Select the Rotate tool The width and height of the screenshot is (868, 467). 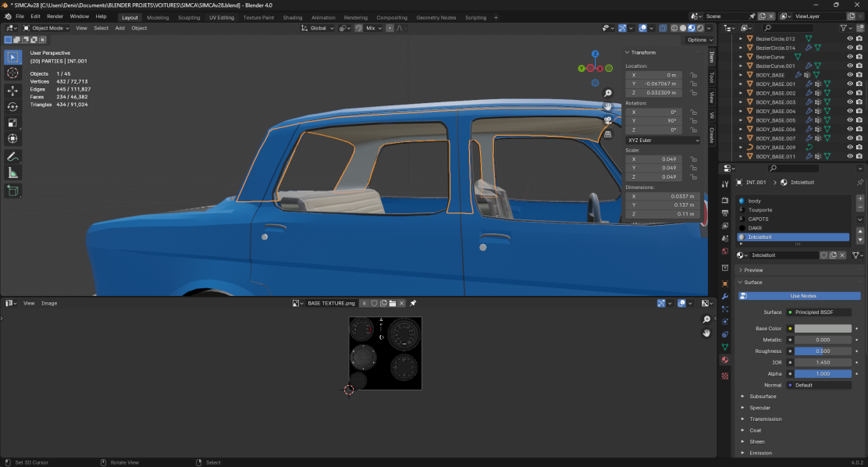click(x=12, y=106)
